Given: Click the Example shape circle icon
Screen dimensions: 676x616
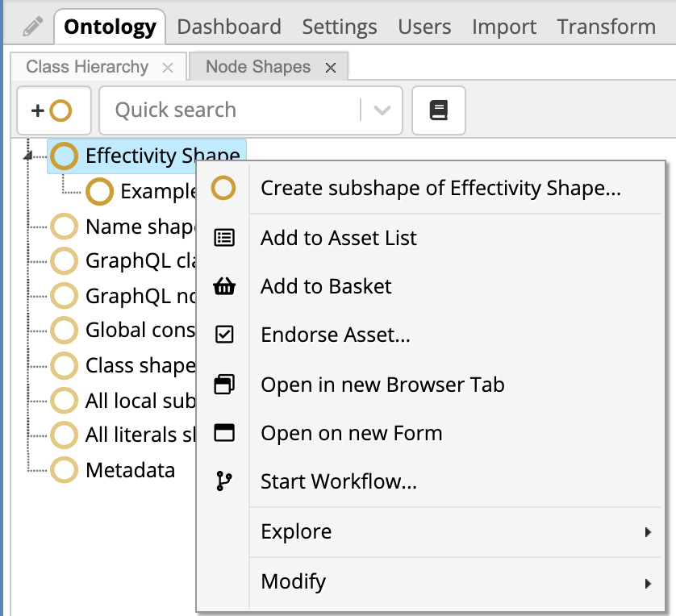Looking at the screenshot, I should (x=99, y=191).
